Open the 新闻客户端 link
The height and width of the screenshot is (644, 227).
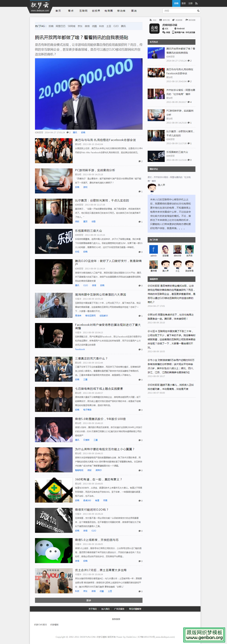[178, 32]
